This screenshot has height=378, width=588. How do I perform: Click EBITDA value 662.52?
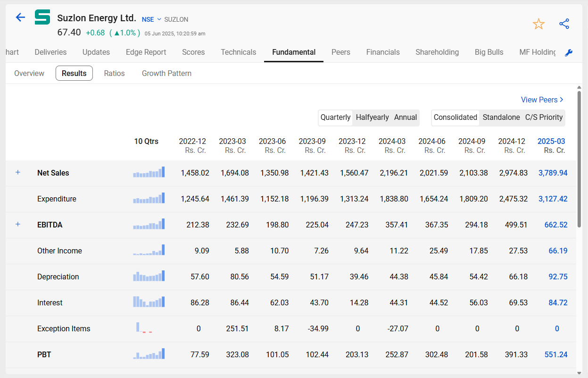(x=556, y=225)
